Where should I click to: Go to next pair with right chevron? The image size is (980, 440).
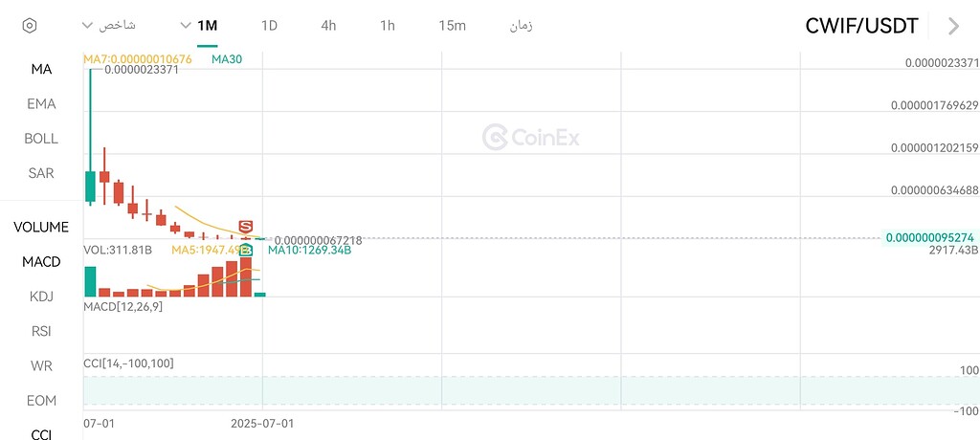[953, 26]
